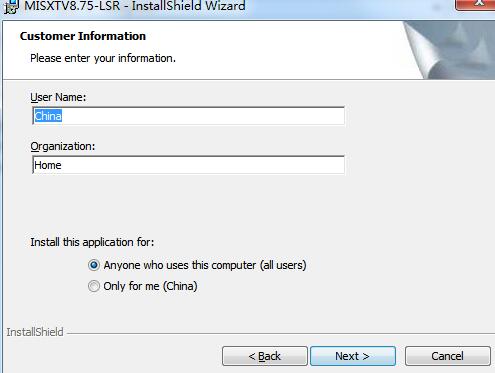The image size is (495, 373).
Task: Click the 'Customer Information' heading
Action: pos(83,36)
